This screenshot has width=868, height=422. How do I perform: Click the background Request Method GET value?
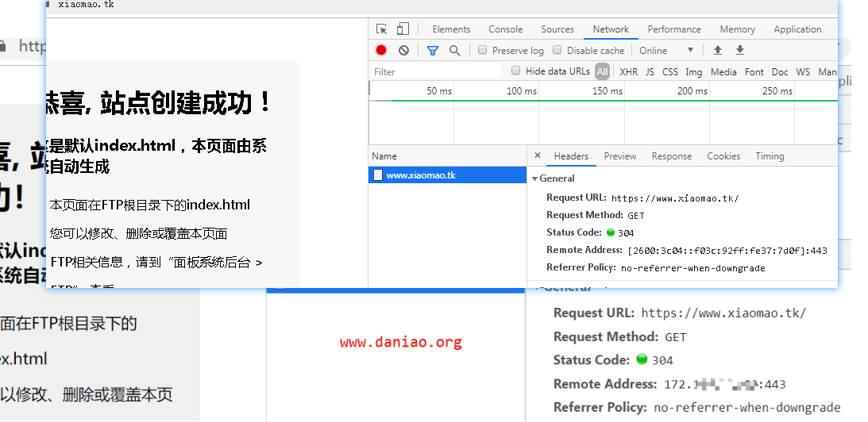click(675, 337)
